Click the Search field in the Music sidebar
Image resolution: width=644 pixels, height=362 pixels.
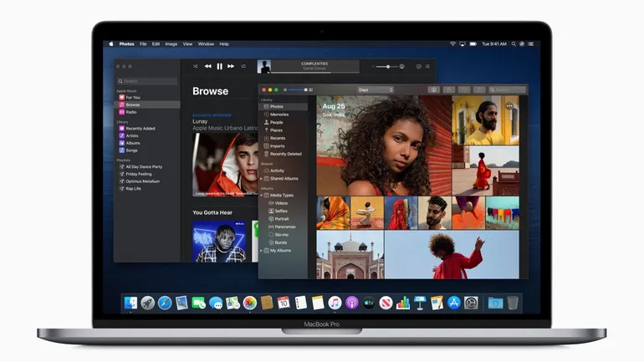pos(148,81)
